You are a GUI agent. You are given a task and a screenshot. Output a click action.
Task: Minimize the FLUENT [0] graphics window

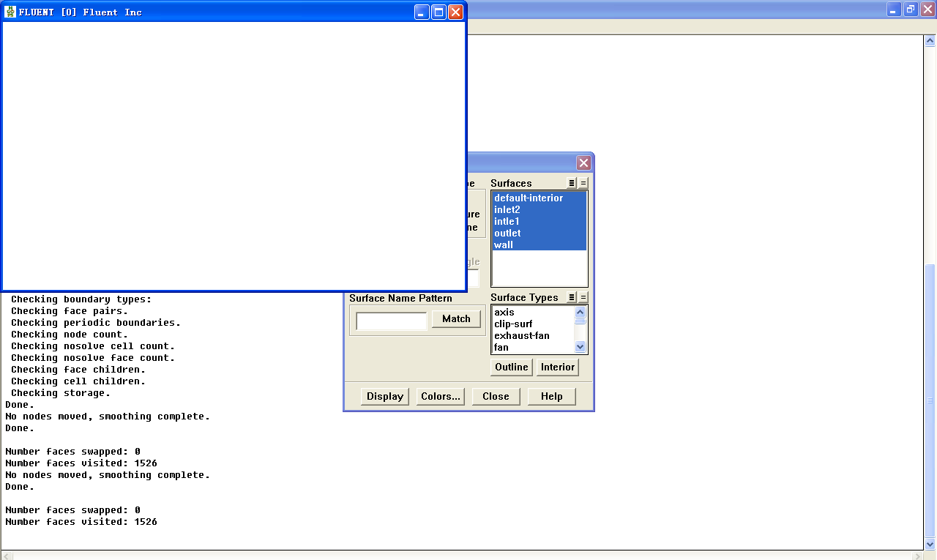pyautogui.click(x=422, y=12)
